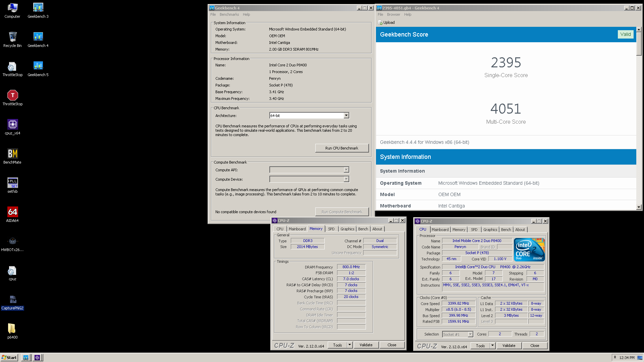This screenshot has height=362, width=644.
Task: Open the Benchmarks menu
Action: 229,14
